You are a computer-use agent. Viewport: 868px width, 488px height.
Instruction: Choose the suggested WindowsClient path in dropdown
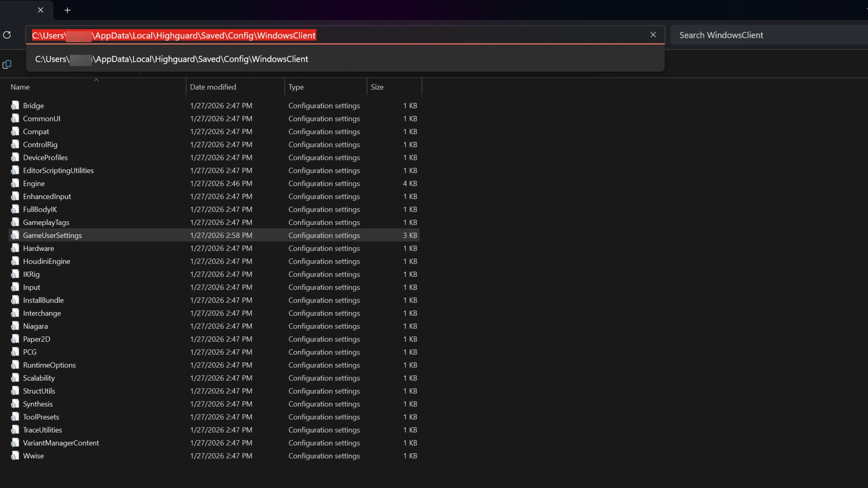coord(172,59)
